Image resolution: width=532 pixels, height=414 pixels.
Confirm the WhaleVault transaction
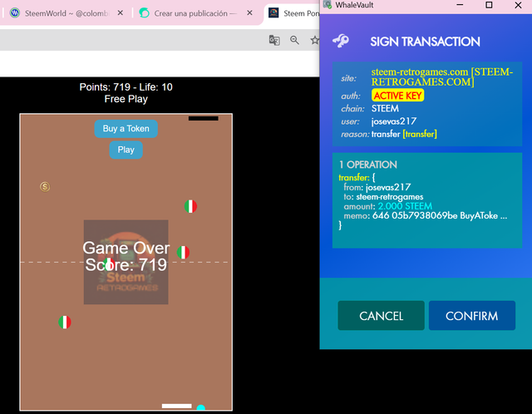tap(472, 315)
